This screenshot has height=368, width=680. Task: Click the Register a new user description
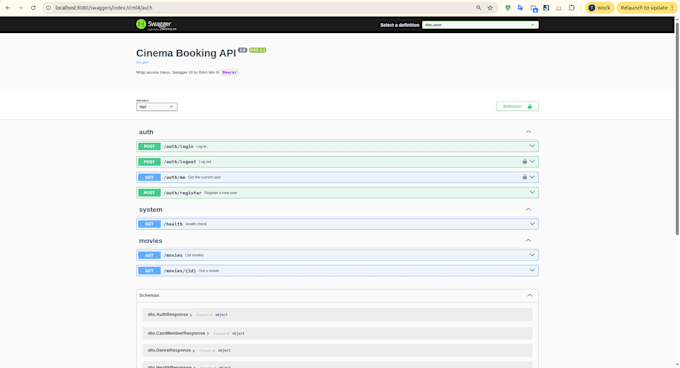[221, 193]
